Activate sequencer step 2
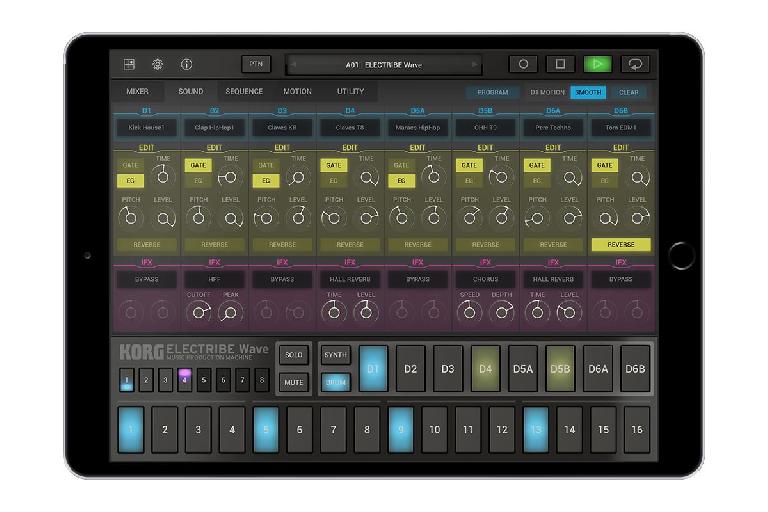768x512 pixels. pyautogui.click(x=165, y=429)
